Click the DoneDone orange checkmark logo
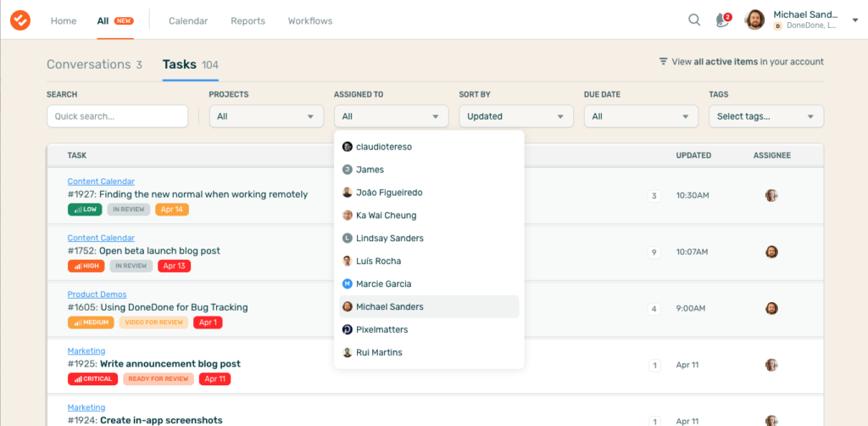This screenshot has width=868, height=426. [x=20, y=20]
